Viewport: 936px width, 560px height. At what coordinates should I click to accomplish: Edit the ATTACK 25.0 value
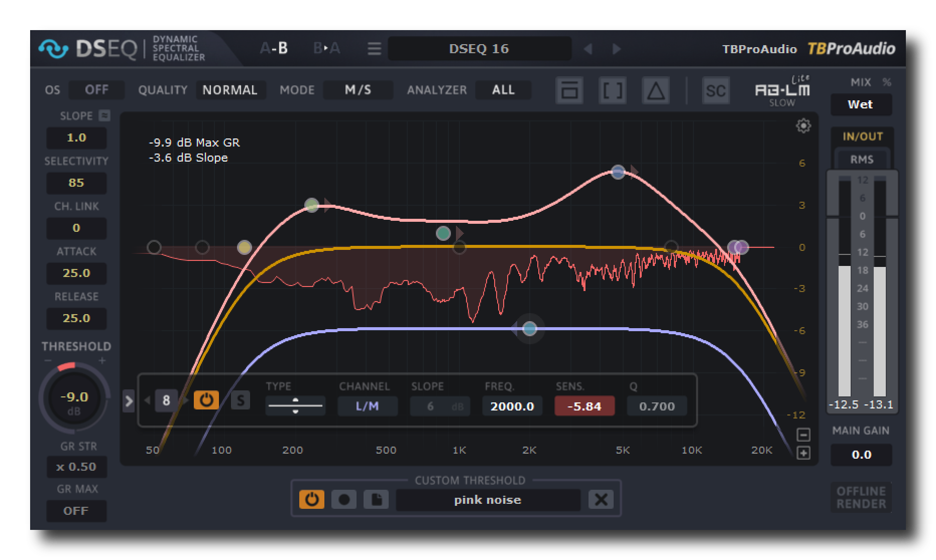coord(76,273)
